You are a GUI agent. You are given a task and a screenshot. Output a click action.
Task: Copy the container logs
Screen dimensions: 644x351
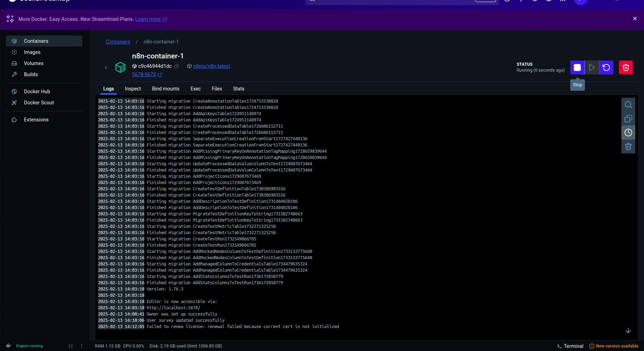(x=628, y=119)
